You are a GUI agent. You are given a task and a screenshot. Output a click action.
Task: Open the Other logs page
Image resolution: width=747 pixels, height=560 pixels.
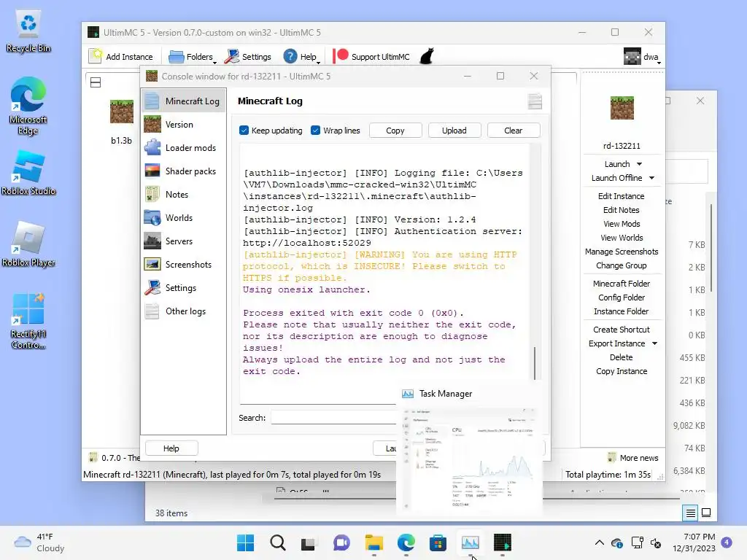coord(184,311)
